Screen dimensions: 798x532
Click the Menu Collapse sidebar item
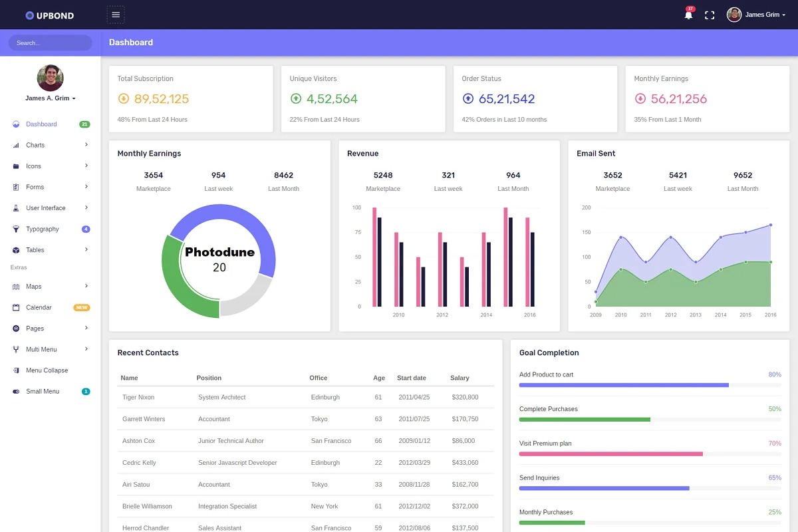tap(47, 370)
